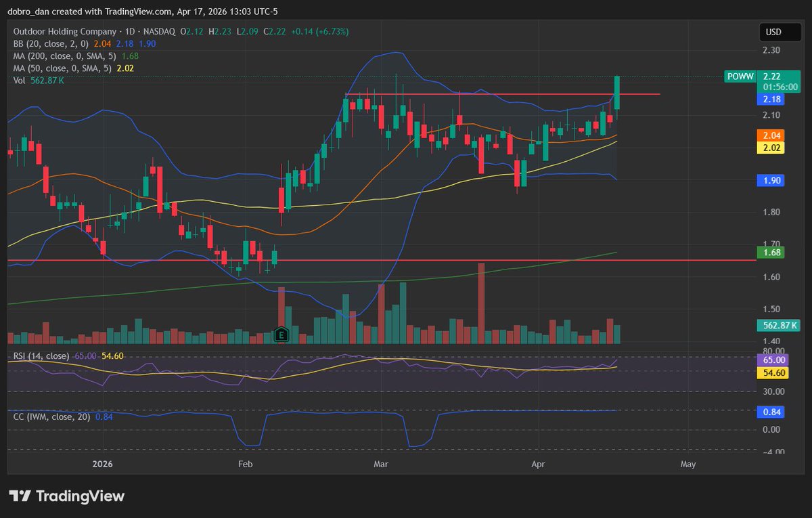
Task: Click the +0.14 (+6.73%) change value
Action: pos(321,32)
